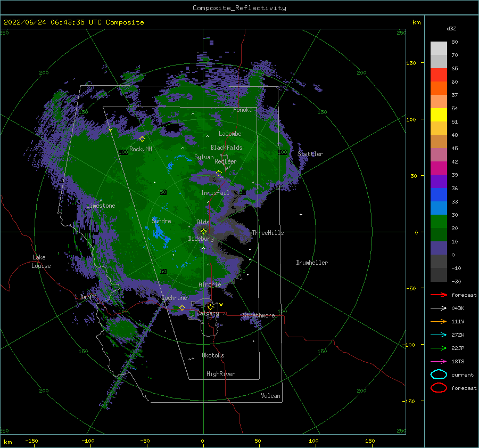479x448 pixels.
Task: Click the 80 dBZ light gray color swatch
Action: pos(439,48)
